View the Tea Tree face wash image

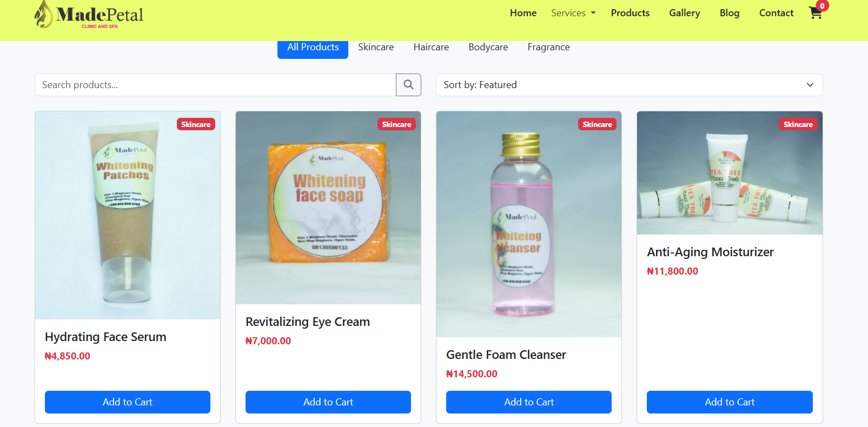tap(730, 173)
